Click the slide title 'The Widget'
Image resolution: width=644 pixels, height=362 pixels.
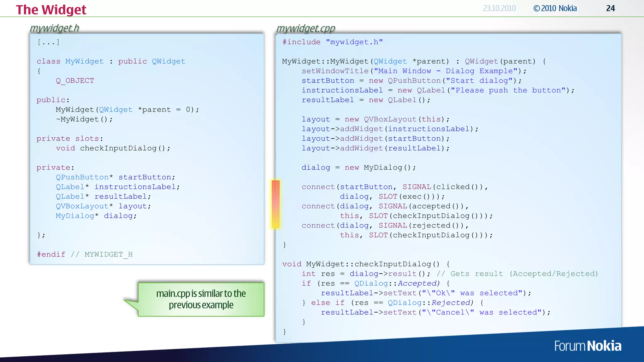[x=51, y=10]
